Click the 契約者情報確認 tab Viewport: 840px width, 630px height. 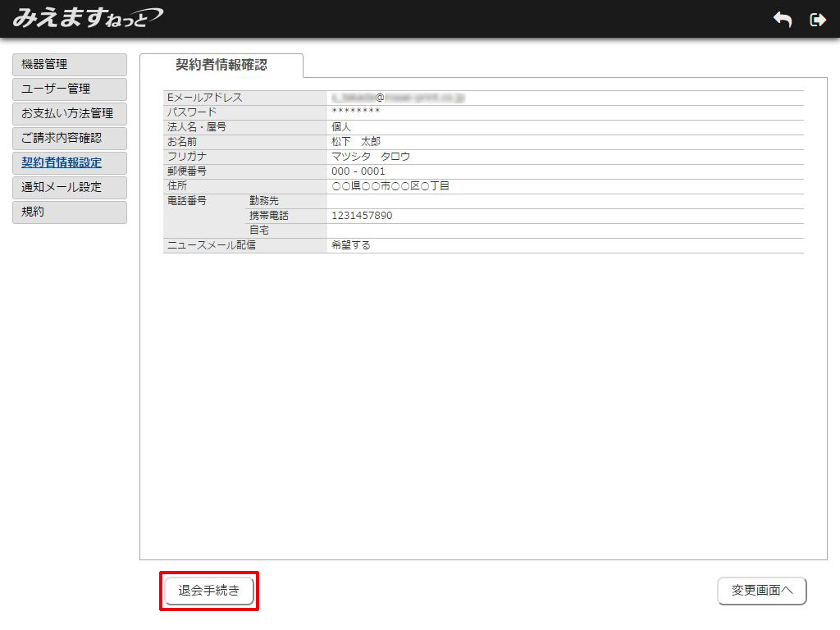221,65
